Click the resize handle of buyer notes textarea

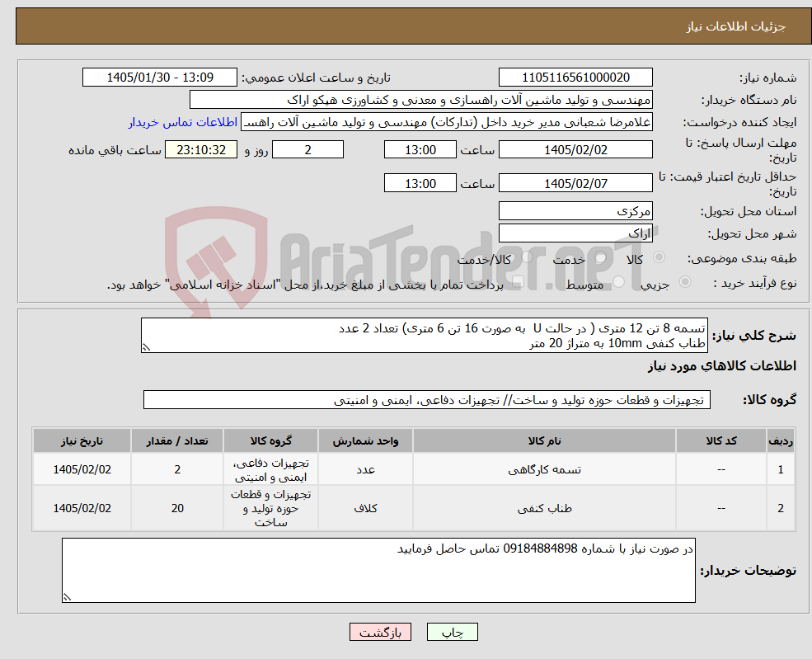pos(67,597)
